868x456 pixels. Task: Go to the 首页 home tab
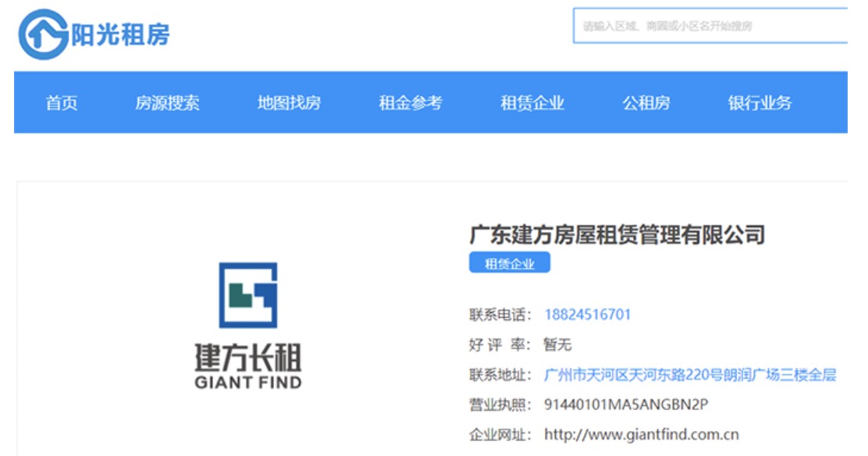(x=62, y=103)
